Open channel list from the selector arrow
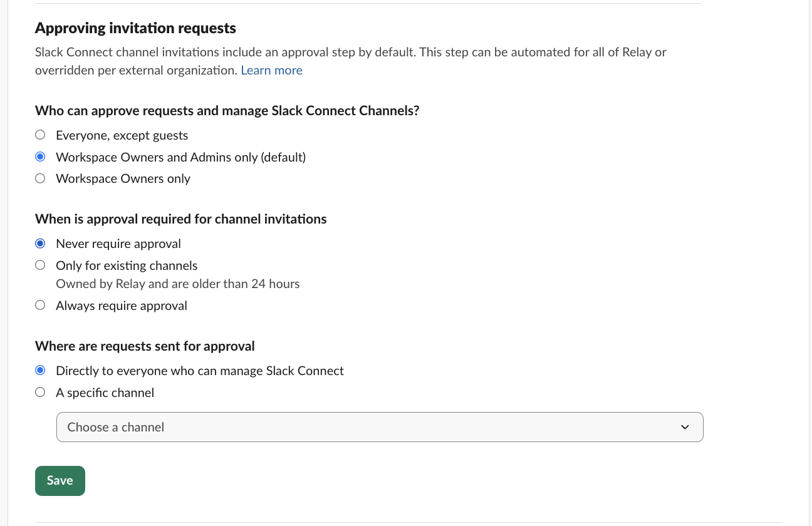 pyautogui.click(x=685, y=427)
